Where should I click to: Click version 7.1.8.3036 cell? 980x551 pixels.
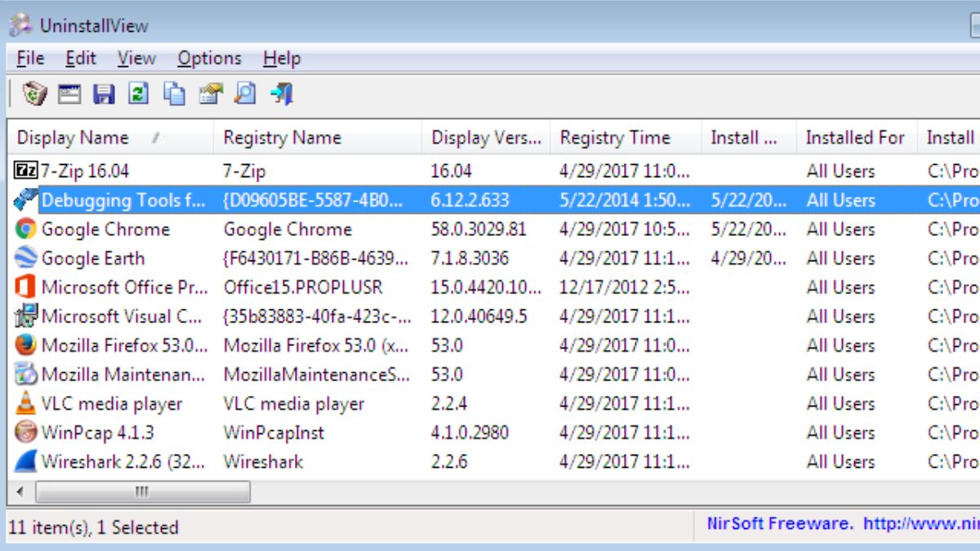point(470,259)
